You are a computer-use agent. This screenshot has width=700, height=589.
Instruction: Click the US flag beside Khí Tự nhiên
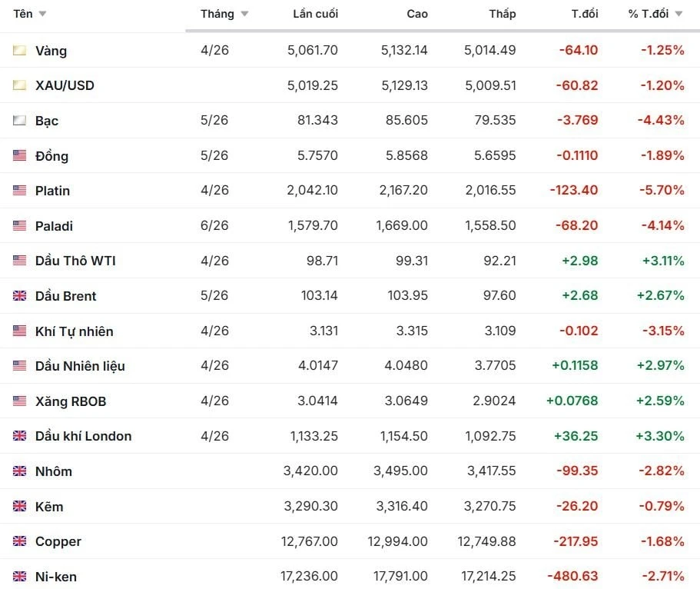19,331
